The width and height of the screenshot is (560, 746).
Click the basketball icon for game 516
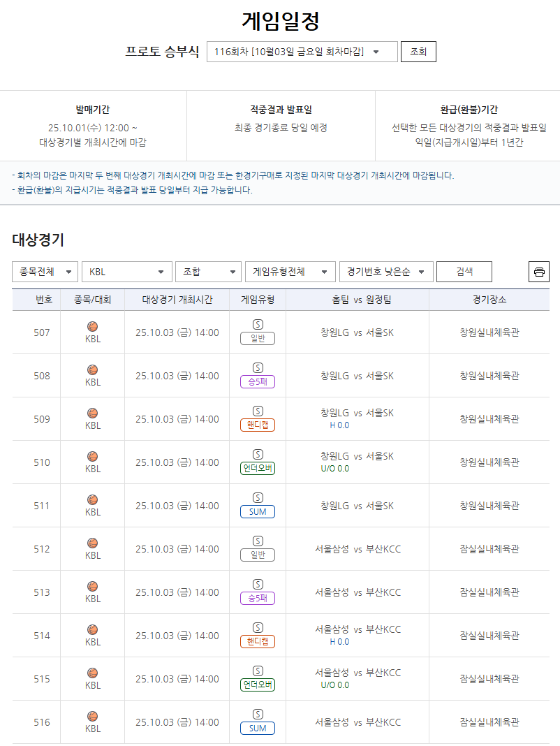[x=91, y=717]
